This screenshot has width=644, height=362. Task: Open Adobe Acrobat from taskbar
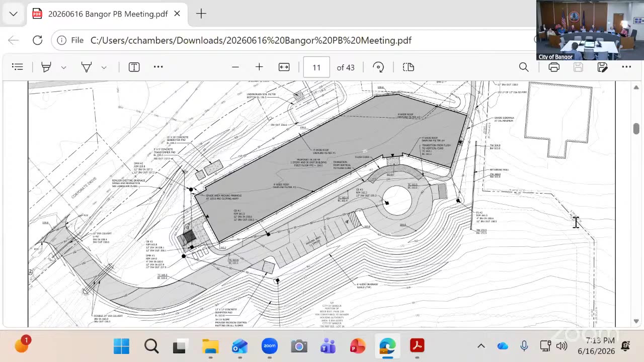[417, 346]
